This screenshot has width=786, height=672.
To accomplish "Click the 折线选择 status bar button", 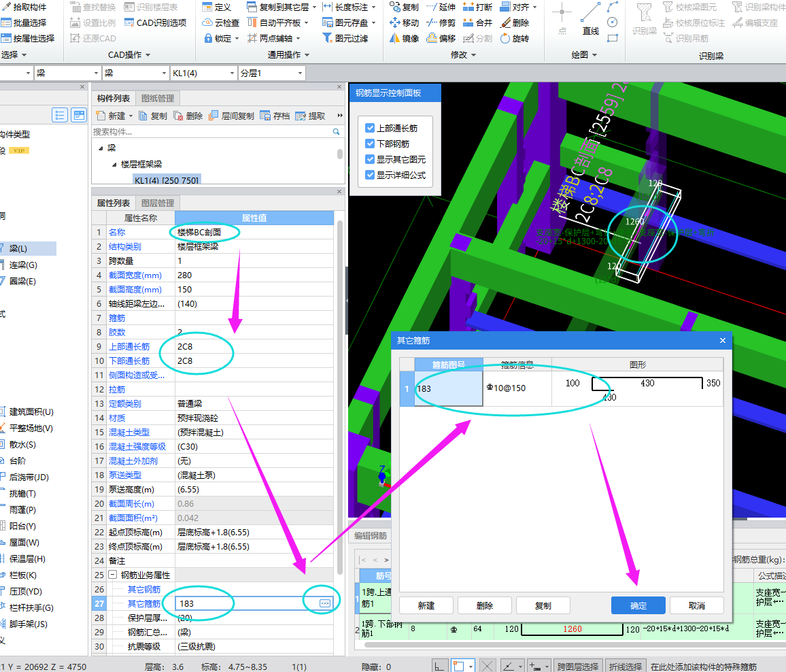I will [x=625, y=667].
